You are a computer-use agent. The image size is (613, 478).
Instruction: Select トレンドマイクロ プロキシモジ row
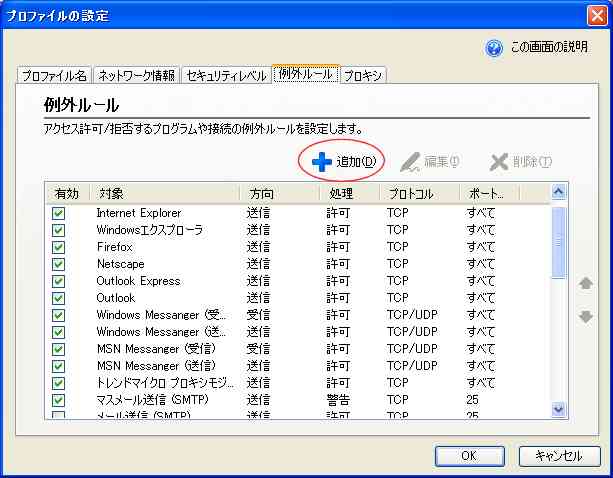[x=298, y=383]
